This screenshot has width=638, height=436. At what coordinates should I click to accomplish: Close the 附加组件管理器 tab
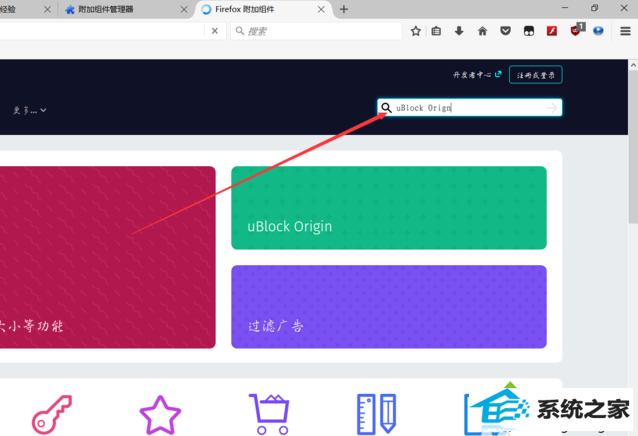[184, 9]
